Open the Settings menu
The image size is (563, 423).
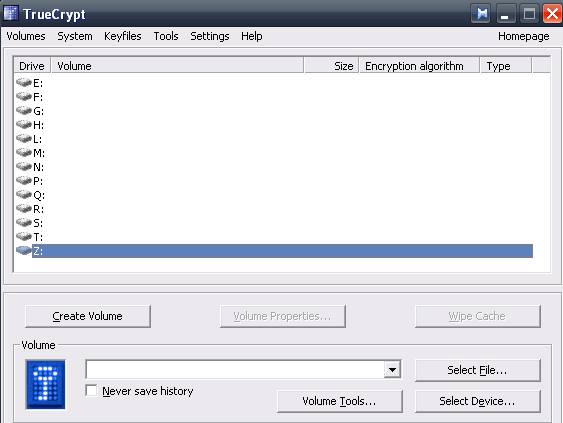tap(210, 36)
